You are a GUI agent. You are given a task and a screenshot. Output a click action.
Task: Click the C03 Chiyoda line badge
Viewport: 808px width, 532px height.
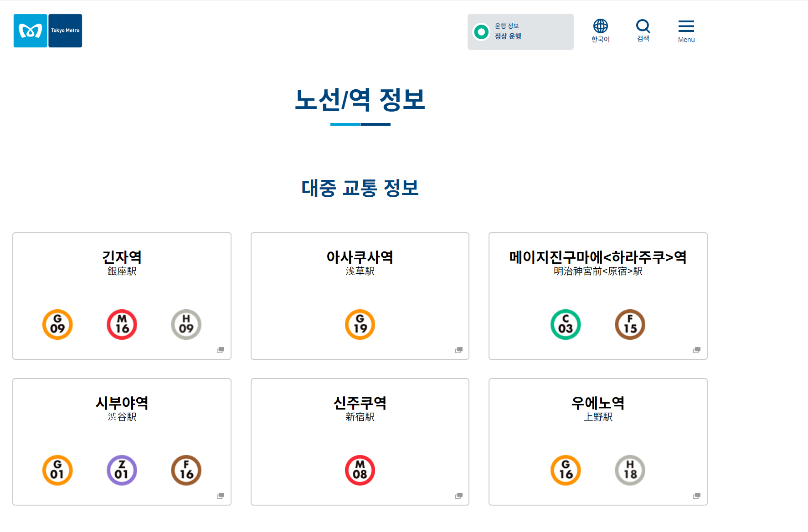(566, 324)
